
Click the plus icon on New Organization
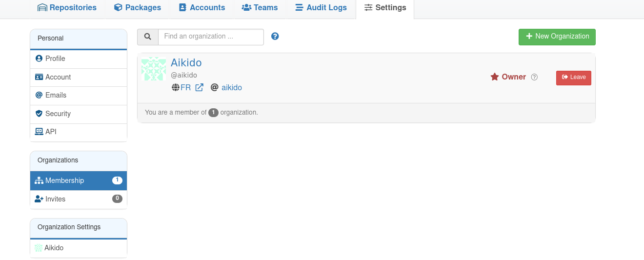(x=529, y=36)
